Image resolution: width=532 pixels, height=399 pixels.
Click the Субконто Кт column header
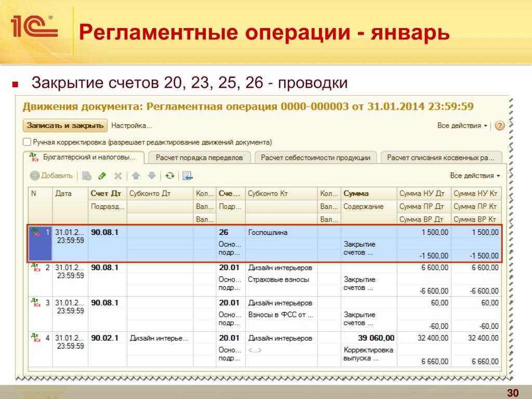pos(281,193)
